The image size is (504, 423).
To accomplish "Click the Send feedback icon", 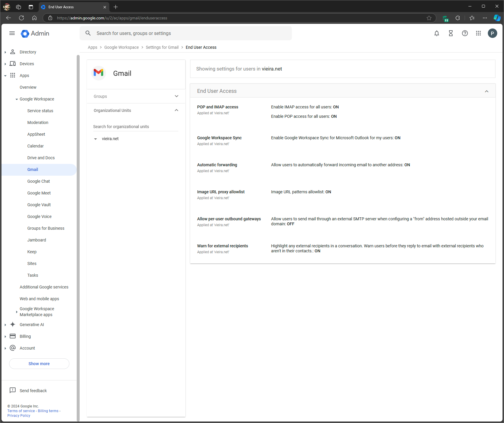I will pos(13,390).
